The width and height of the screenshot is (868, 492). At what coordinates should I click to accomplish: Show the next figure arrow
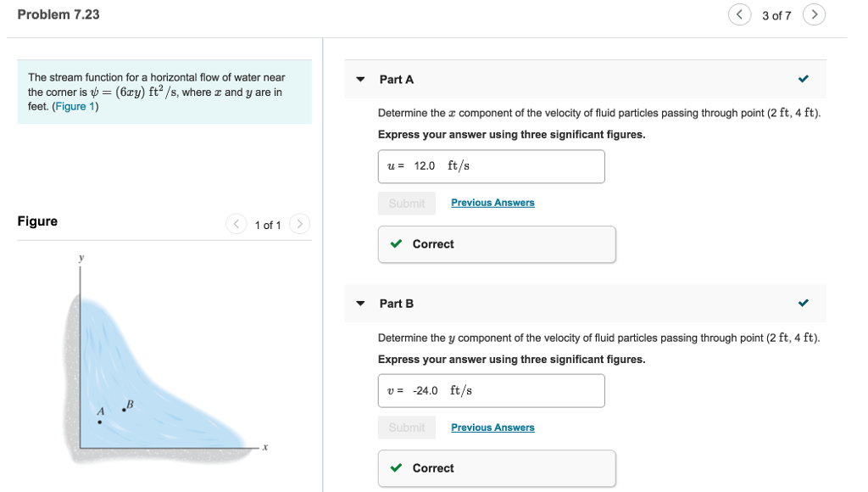point(300,224)
